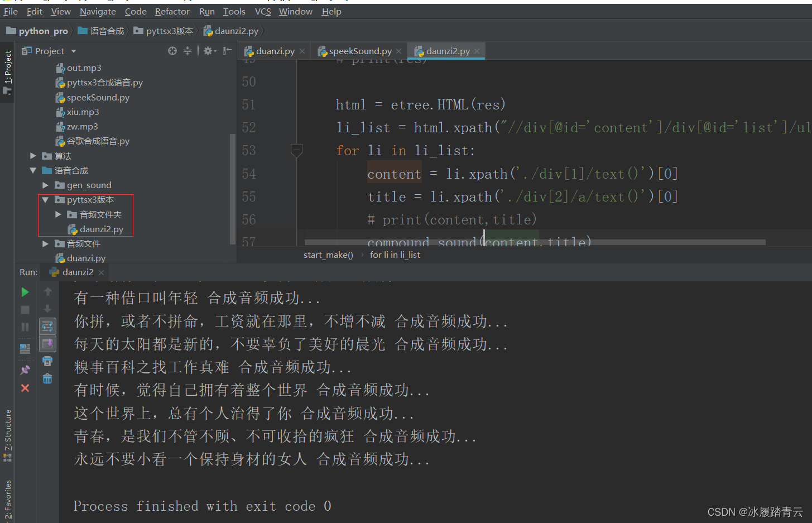
Task: Expand the 音频文件夹 folder
Action: 58,214
